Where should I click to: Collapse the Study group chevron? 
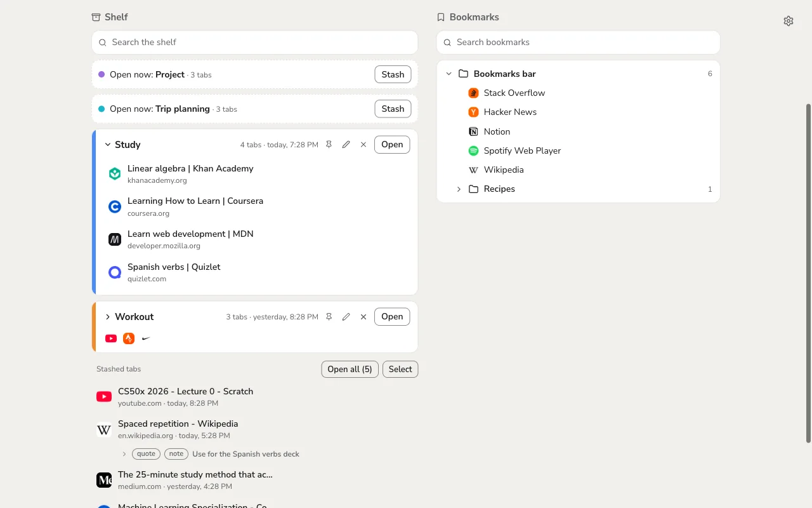coord(108,145)
